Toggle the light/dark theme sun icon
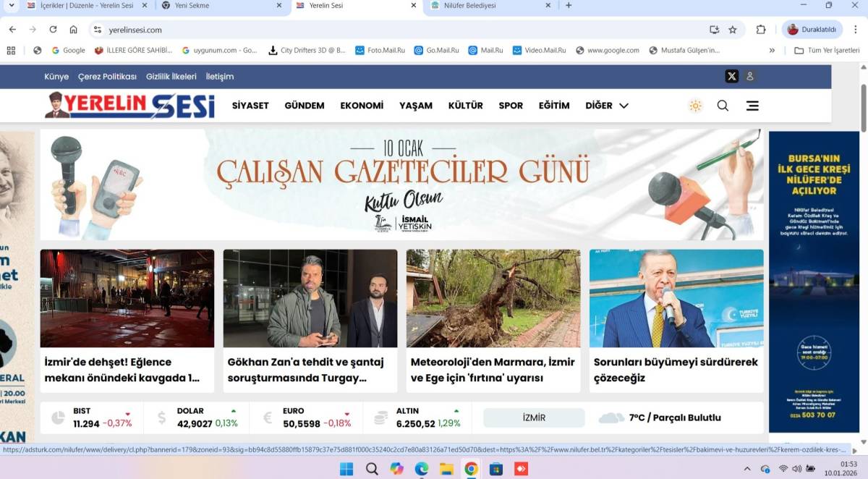This screenshot has width=868, height=479. [x=695, y=106]
